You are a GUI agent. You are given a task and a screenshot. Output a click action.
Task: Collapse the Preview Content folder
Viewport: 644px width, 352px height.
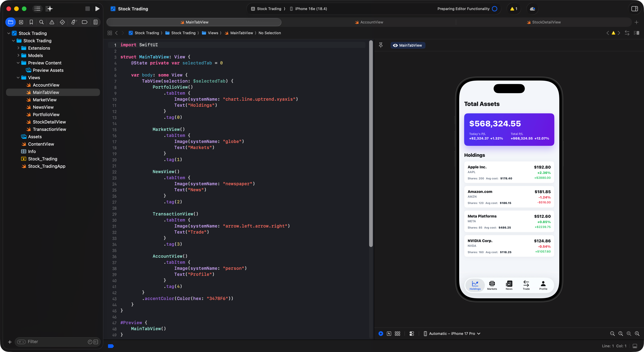[18, 63]
